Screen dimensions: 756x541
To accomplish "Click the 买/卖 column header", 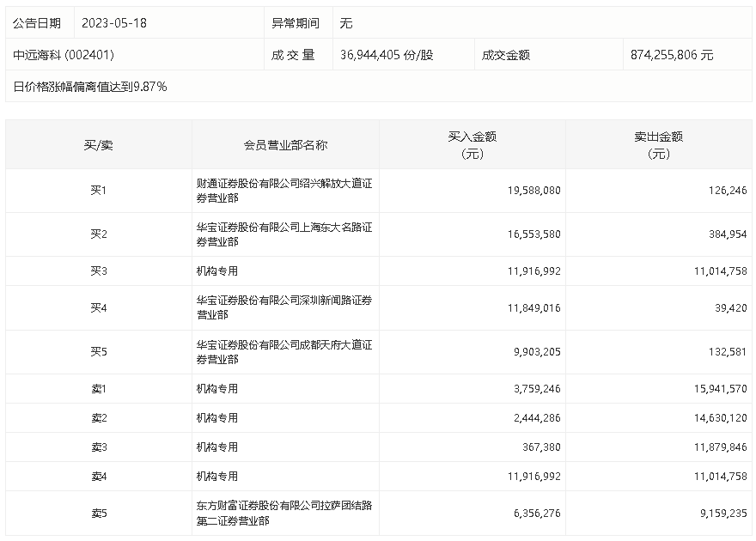I will click(x=98, y=145).
